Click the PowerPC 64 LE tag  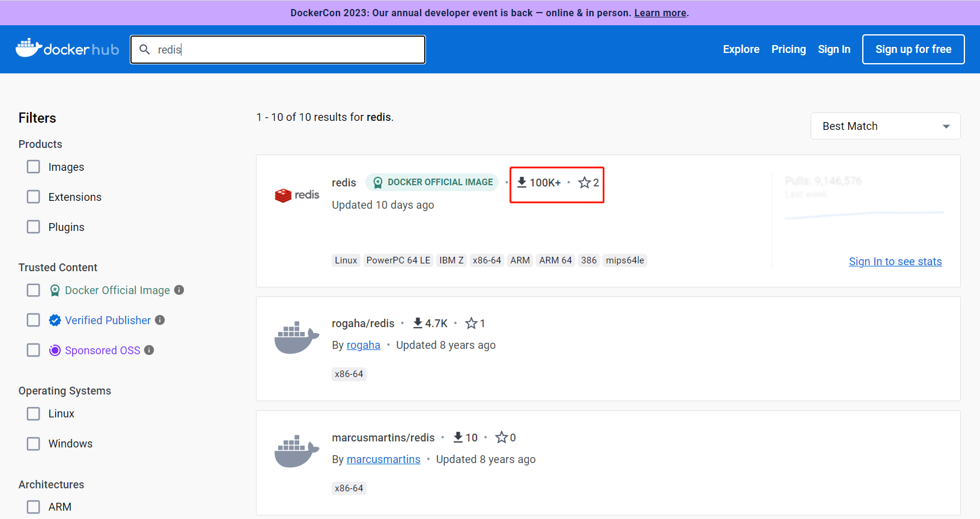[398, 260]
